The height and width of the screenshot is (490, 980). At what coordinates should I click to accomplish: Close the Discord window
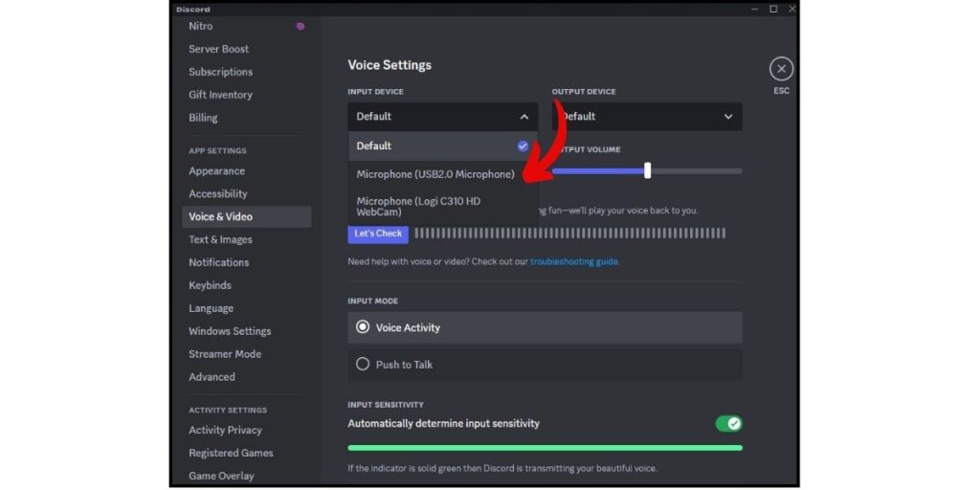coord(791,9)
